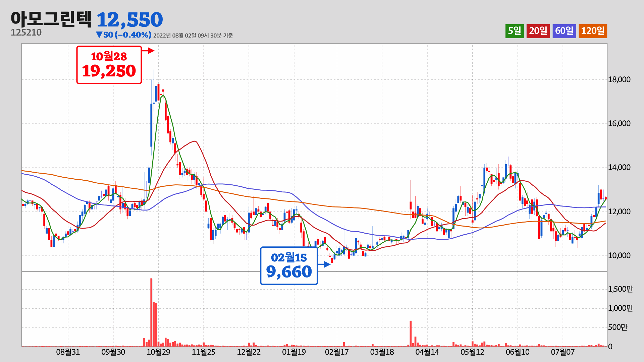Click the 02월17 date axis label
The width and height of the screenshot is (644, 362).
click(x=337, y=352)
